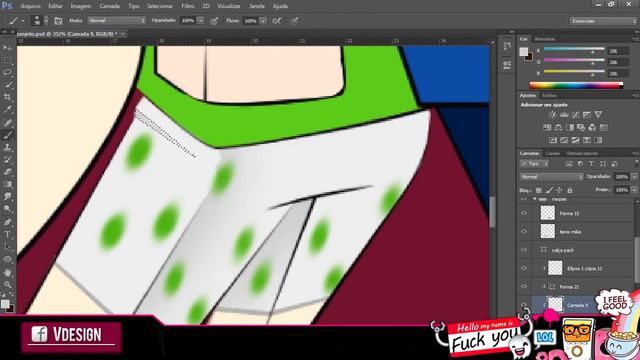Select the Dodge tool
This screenshot has height=360, width=640.
click(x=7, y=209)
